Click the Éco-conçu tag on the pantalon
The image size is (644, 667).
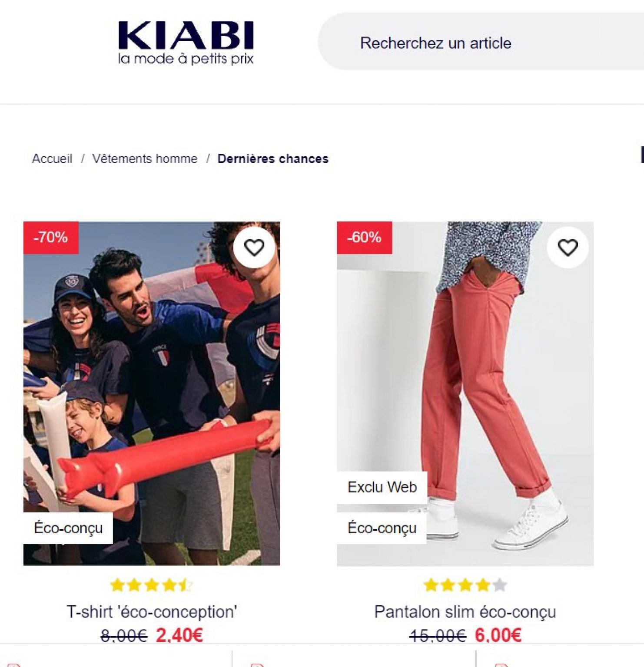pos(382,528)
